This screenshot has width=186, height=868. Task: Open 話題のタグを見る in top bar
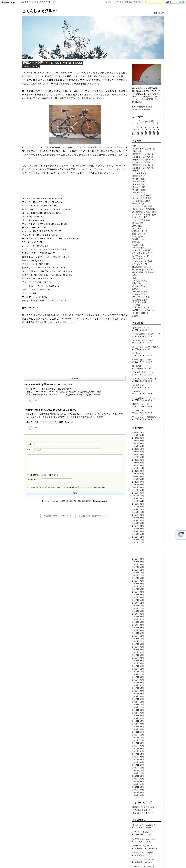tap(47, 2)
